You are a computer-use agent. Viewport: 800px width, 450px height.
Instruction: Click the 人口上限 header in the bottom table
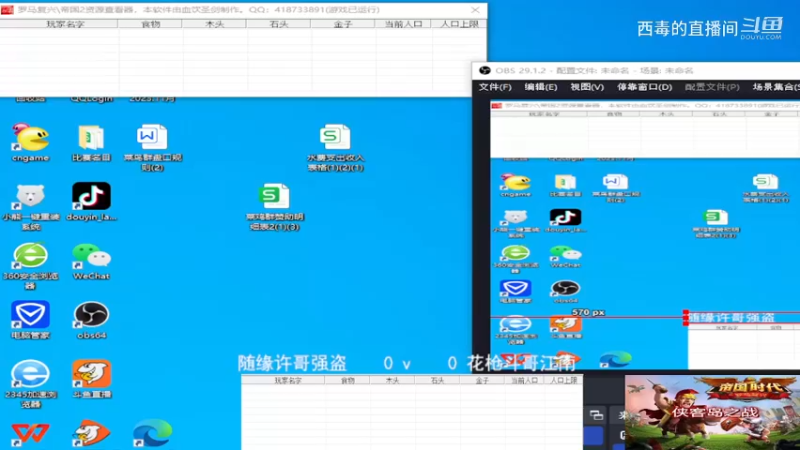tap(563, 380)
